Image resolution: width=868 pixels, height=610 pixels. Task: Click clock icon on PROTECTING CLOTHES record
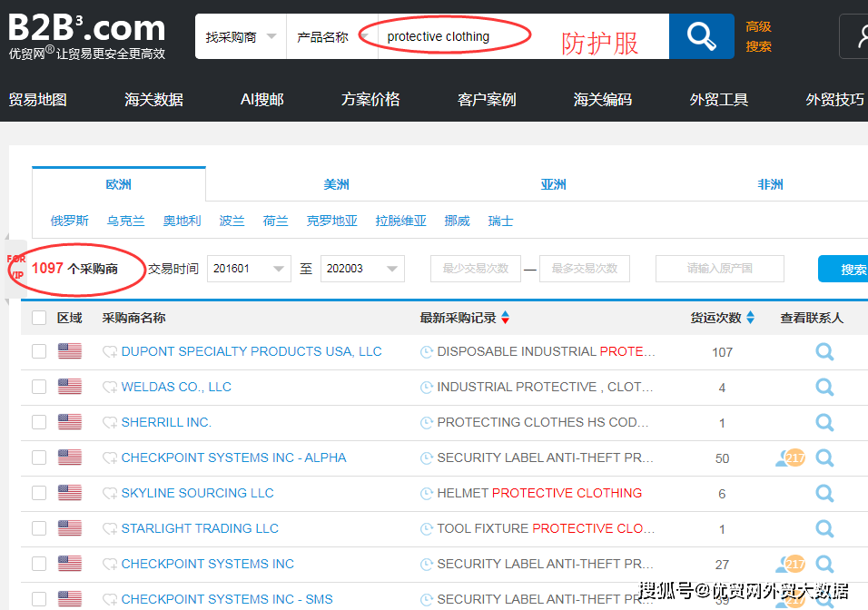click(426, 423)
